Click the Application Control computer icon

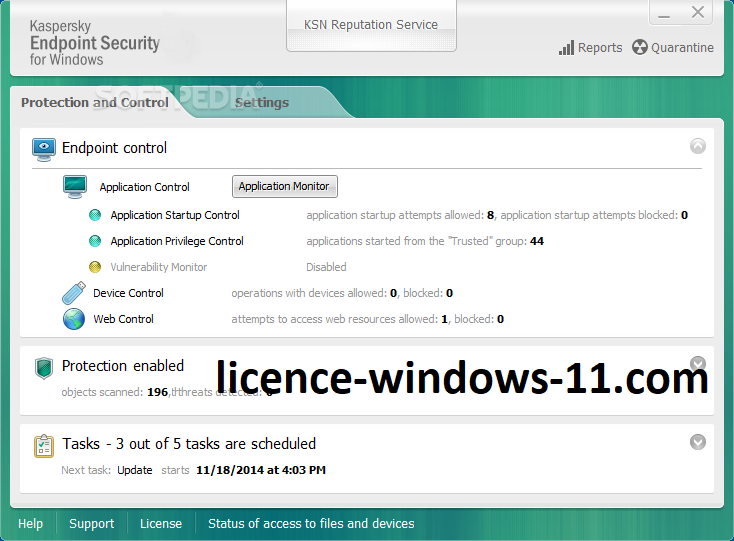point(75,187)
